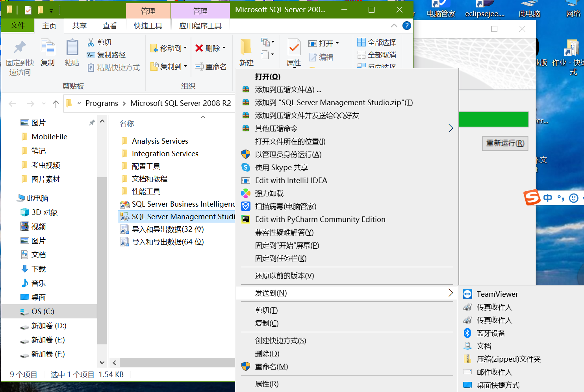Choose 创建快捷方式(S) in the context menu
Viewport: 584px width, 392px height.
coord(280,340)
